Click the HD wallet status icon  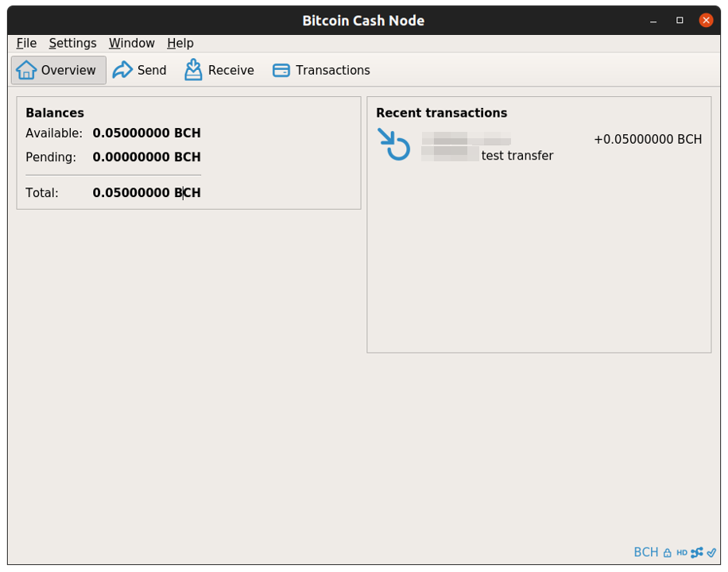[x=682, y=552]
